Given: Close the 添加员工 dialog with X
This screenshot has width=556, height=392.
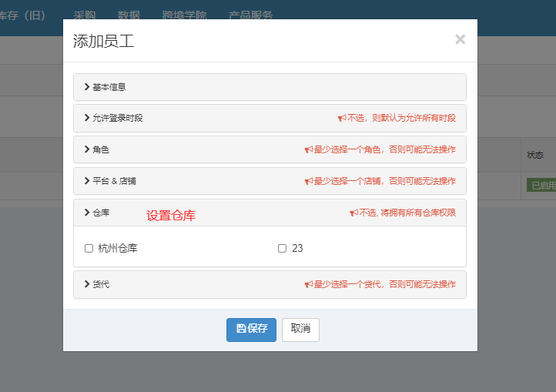Looking at the screenshot, I should coord(460,39).
